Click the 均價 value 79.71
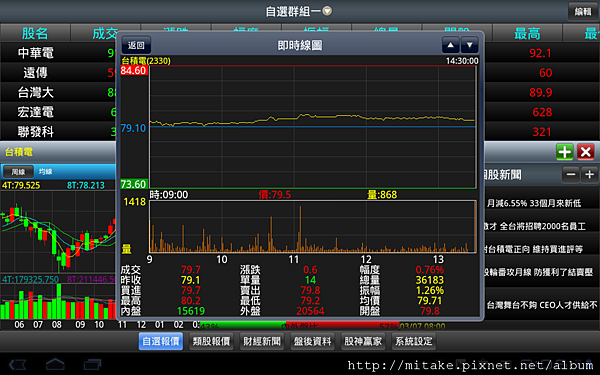 [429, 301]
